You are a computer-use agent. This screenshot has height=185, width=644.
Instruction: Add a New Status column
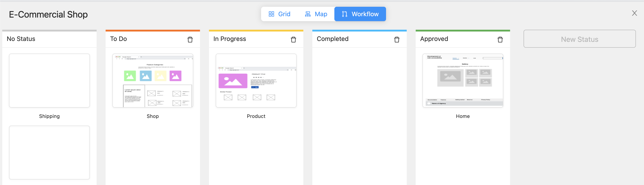(579, 39)
